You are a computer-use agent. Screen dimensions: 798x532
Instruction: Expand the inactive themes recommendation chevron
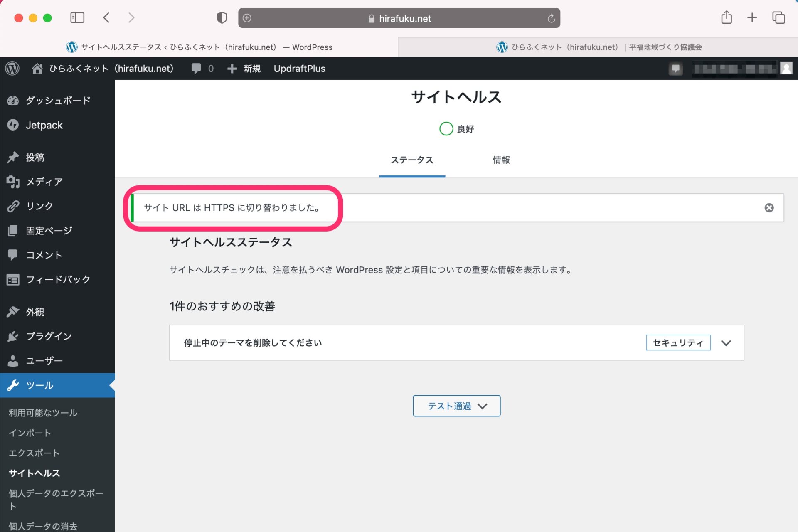point(726,343)
